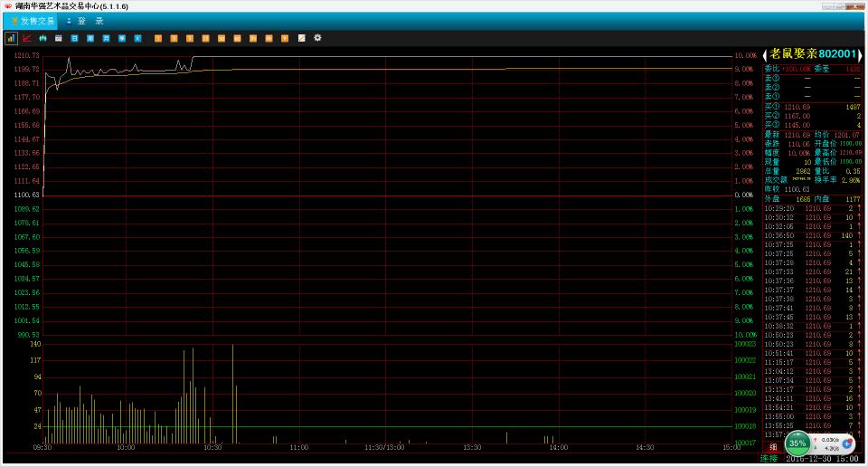Click the 买② bid price 1167.00

pos(797,117)
